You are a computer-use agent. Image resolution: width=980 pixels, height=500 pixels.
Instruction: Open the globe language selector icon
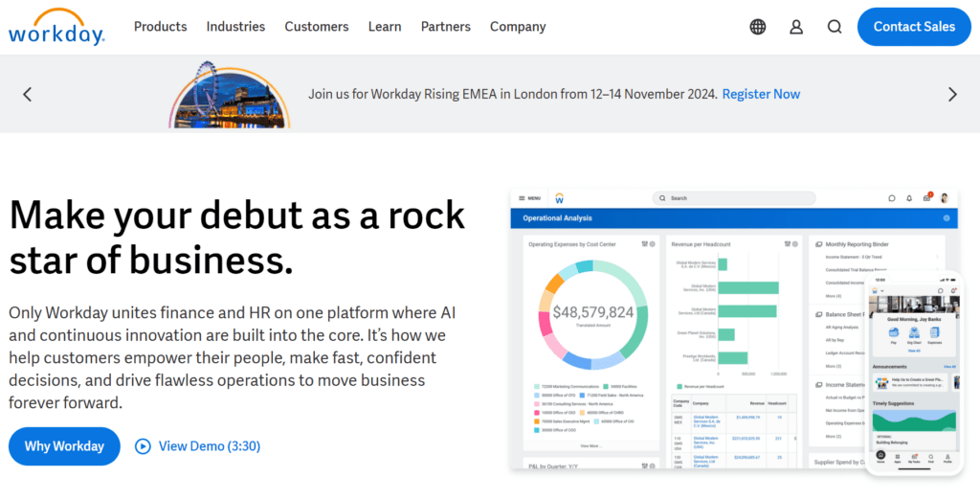click(758, 27)
